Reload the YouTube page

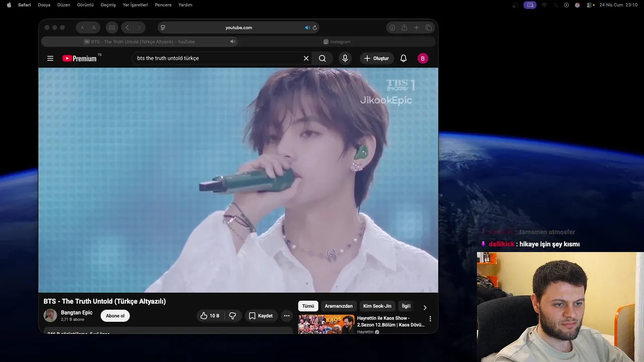[x=315, y=28]
